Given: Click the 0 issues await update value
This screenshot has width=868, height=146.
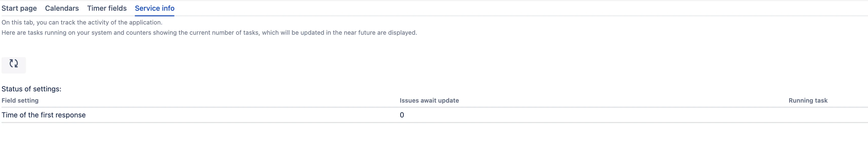Looking at the screenshot, I should pos(402,115).
